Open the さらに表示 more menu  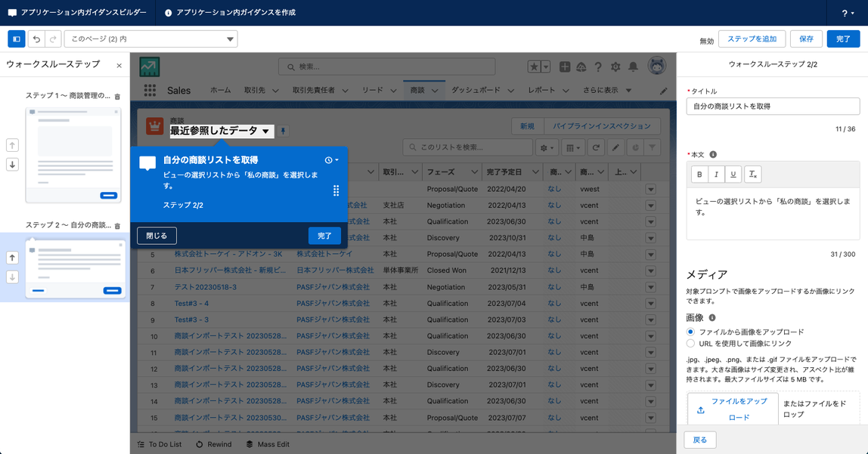pos(607,90)
